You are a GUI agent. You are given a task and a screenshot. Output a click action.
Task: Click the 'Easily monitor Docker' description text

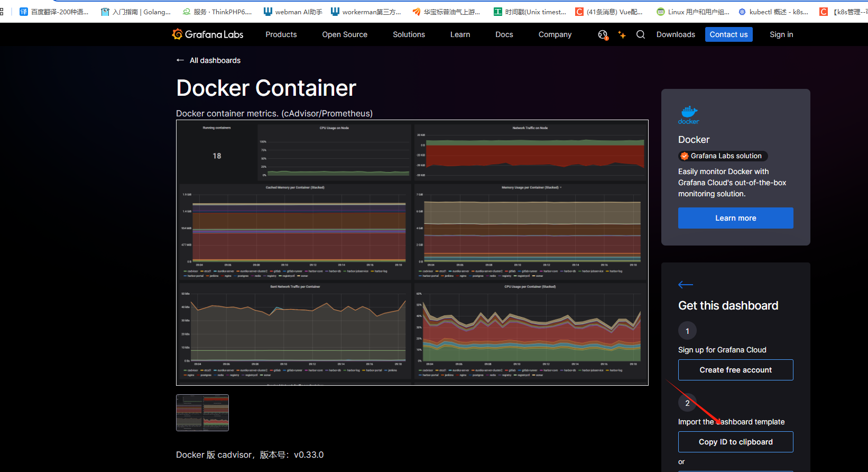tap(732, 183)
